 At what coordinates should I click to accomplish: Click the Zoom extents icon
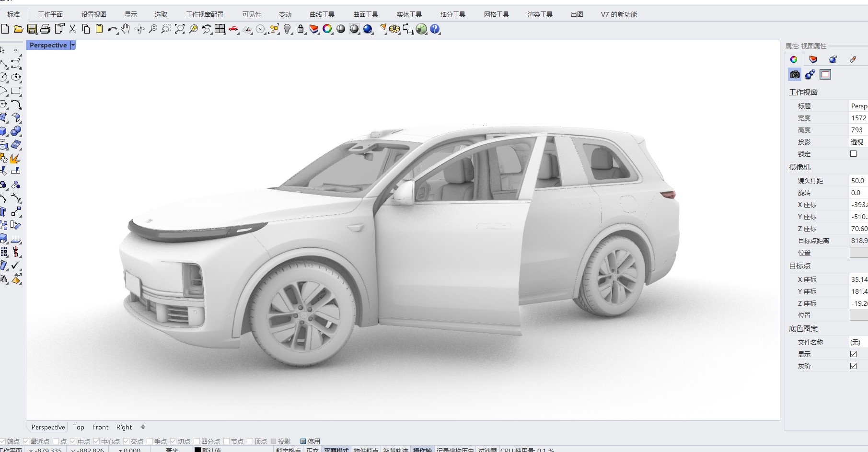180,29
